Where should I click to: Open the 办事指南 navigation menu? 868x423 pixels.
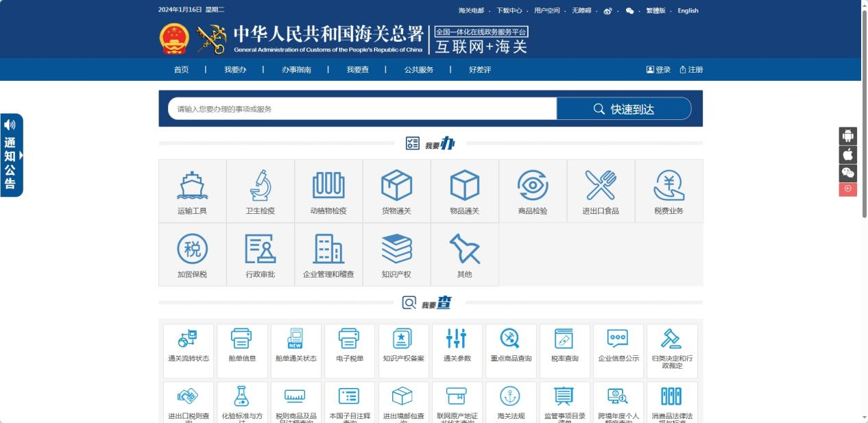(x=296, y=70)
